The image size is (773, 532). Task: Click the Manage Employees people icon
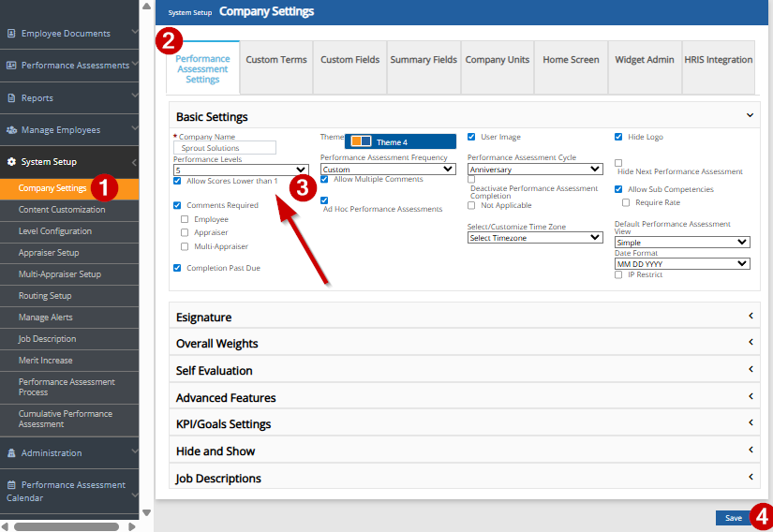pos(11,130)
